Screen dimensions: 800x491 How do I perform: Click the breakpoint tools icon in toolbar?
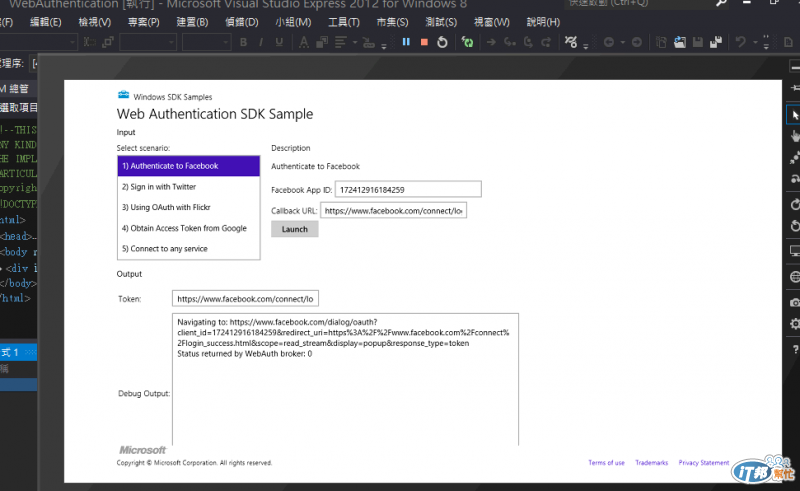(x=571, y=42)
